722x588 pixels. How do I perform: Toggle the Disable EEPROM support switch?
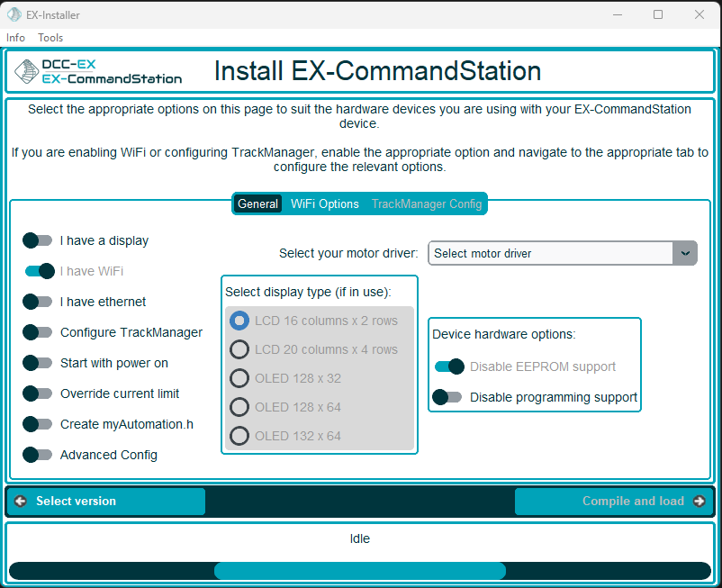coord(449,366)
